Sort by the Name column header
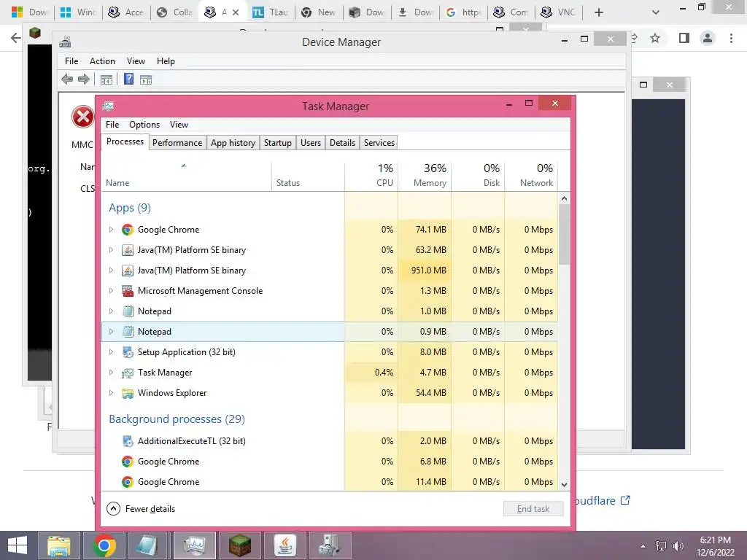 (186, 176)
